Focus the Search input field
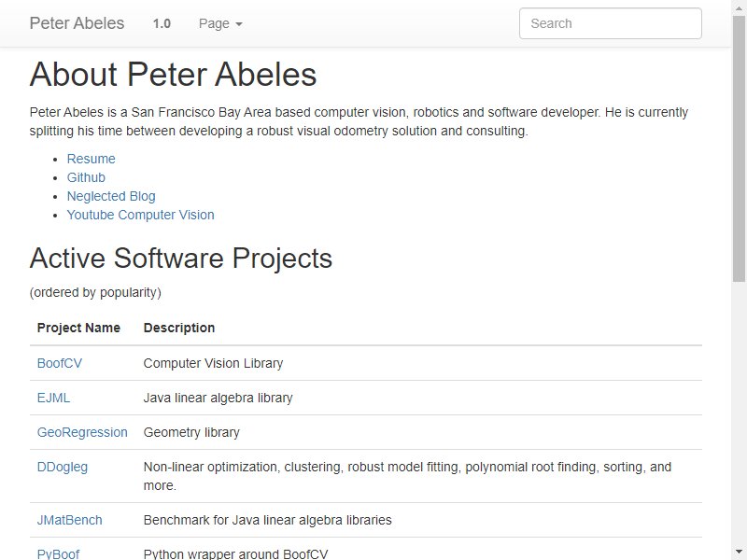The image size is (747, 560). pyautogui.click(x=611, y=23)
